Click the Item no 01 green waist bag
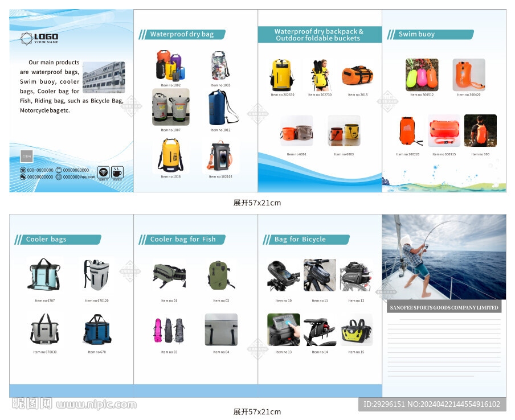The width and height of the screenshot is (515, 420). coord(169,275)
